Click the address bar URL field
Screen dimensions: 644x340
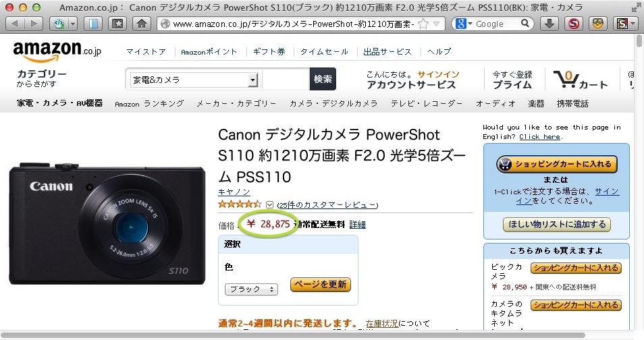tap(293, 24)
